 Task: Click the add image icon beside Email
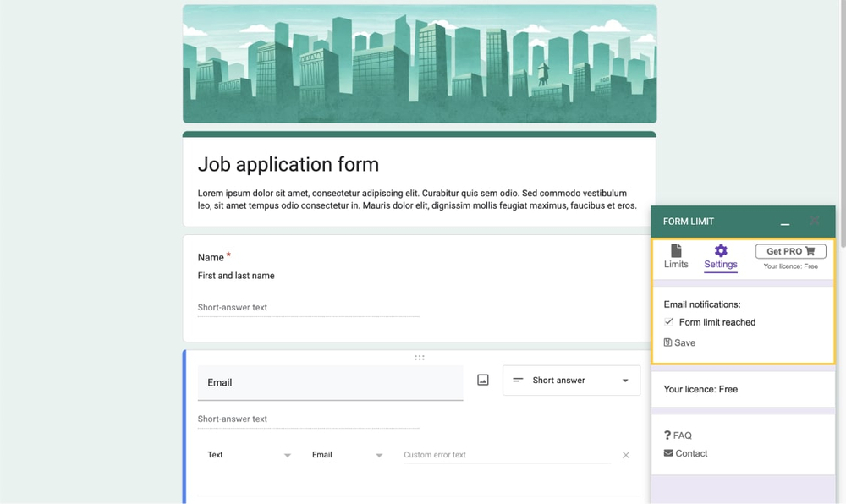483,381
